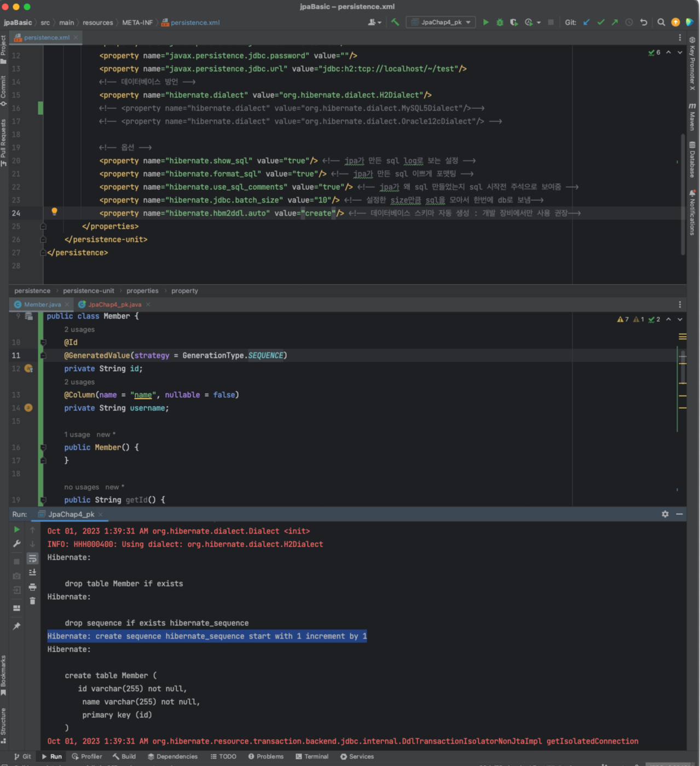Rerun JpaChap4_pk in the Run panel
The width and height of the screenshot is (700, 766).
pyautogui.click(x=17, y=530)
